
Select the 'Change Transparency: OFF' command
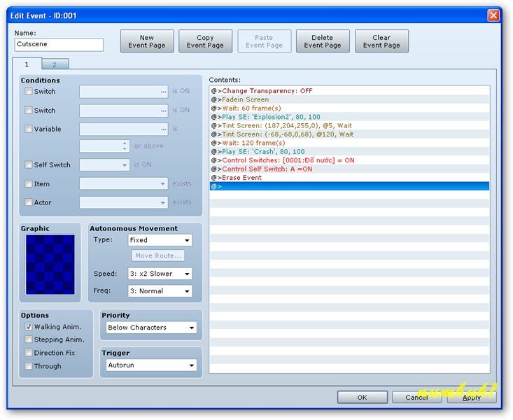point(349,91)
